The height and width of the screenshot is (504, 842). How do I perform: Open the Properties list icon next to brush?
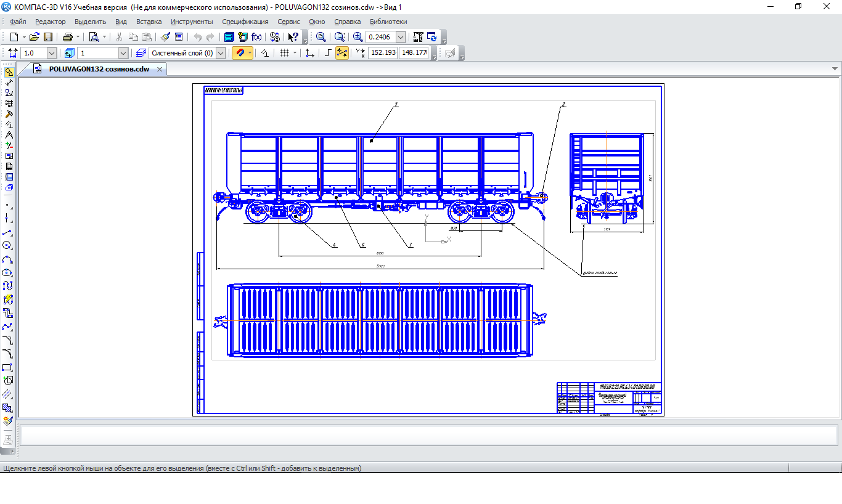179,37
